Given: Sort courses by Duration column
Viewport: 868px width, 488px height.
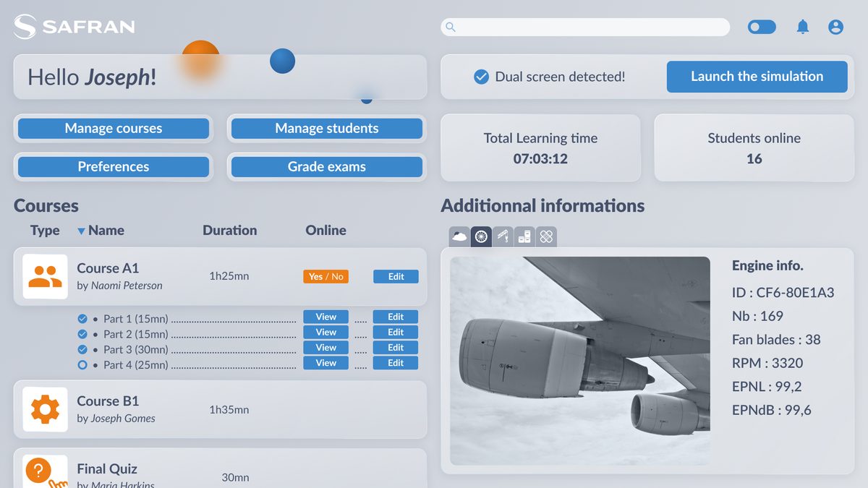Looking at the screenshot, I should click(x=229, y=231).
